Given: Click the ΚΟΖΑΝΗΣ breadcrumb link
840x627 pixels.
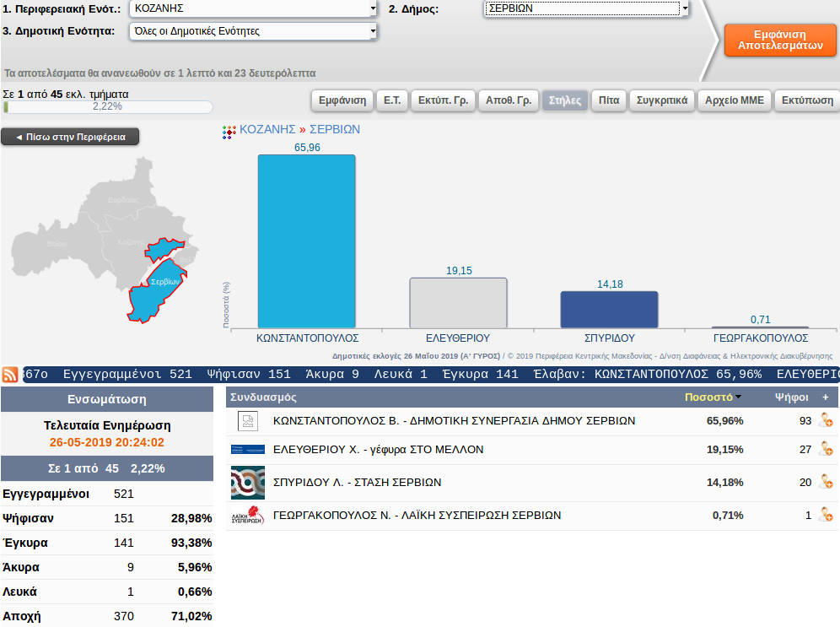Looking at the screenshot, I should tap(267, 130).
